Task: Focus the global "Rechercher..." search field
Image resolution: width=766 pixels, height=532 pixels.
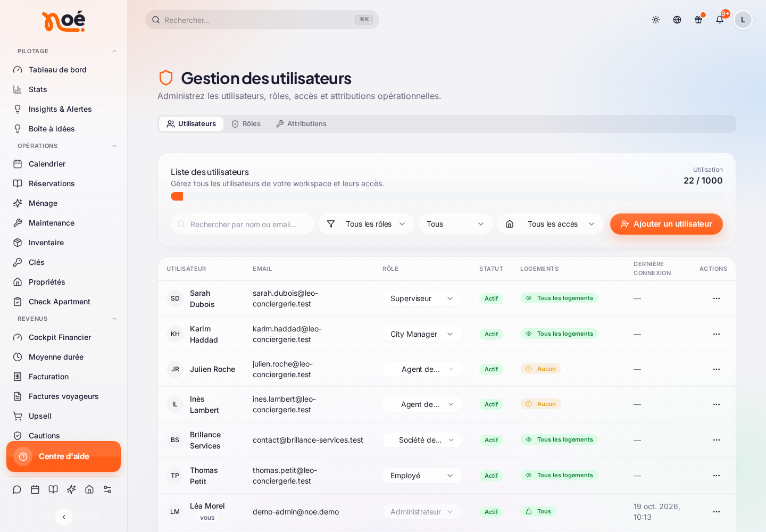Action: 262,20
